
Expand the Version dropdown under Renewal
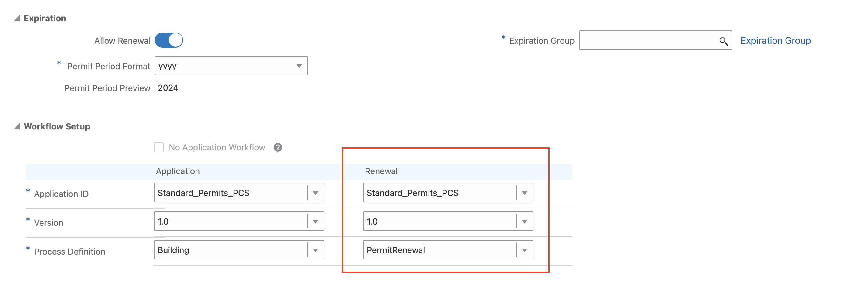coord(524,221)
